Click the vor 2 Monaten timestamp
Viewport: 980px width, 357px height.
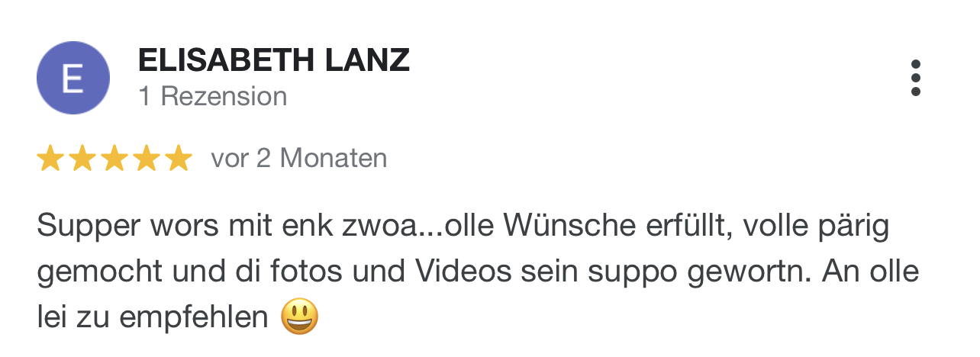pos(299,159)
